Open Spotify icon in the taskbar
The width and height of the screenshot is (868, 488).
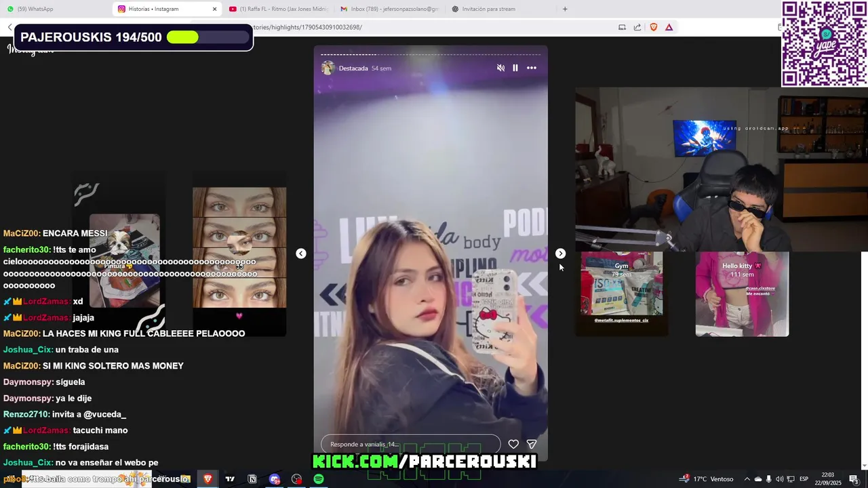tap(319, 479)
